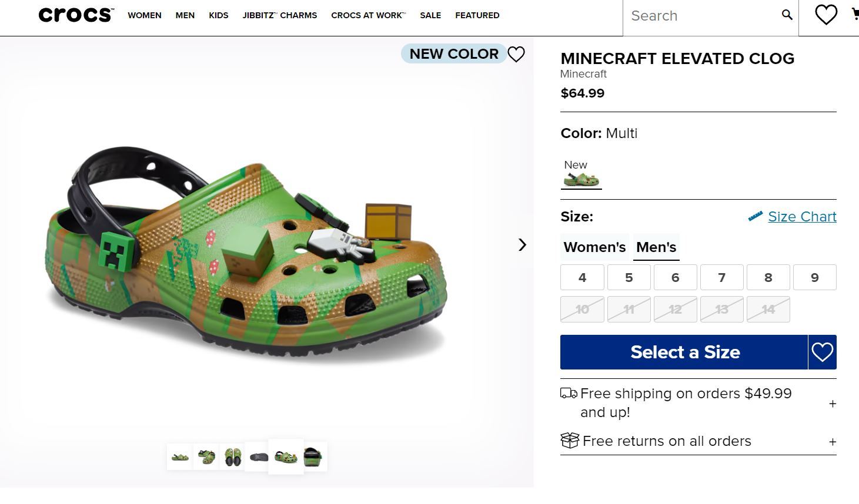This screenshot has height=504, width=859.
Task: Pick size 9
Action: 814,277
